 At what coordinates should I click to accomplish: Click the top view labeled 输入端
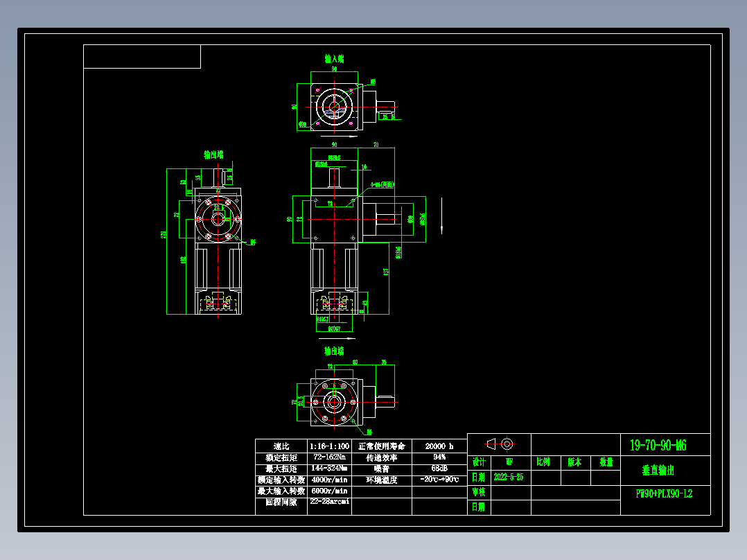click(335, 105)
